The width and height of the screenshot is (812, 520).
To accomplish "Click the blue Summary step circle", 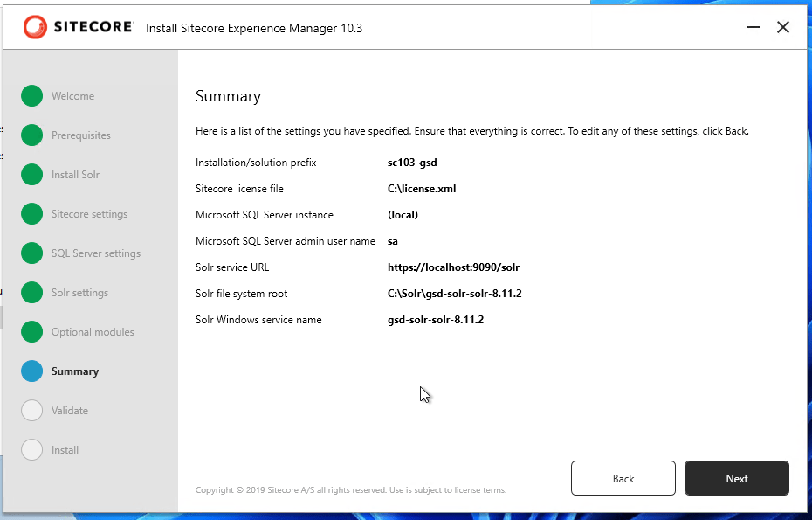I will click(32, 371).
